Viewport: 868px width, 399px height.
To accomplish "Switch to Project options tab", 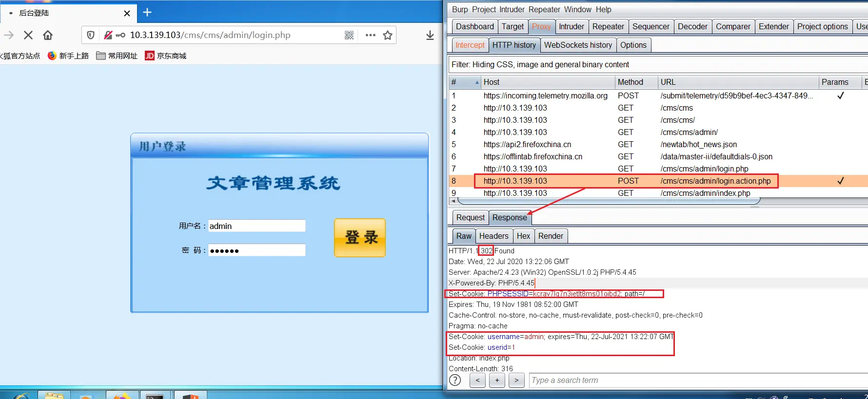I will coord(823,26).
